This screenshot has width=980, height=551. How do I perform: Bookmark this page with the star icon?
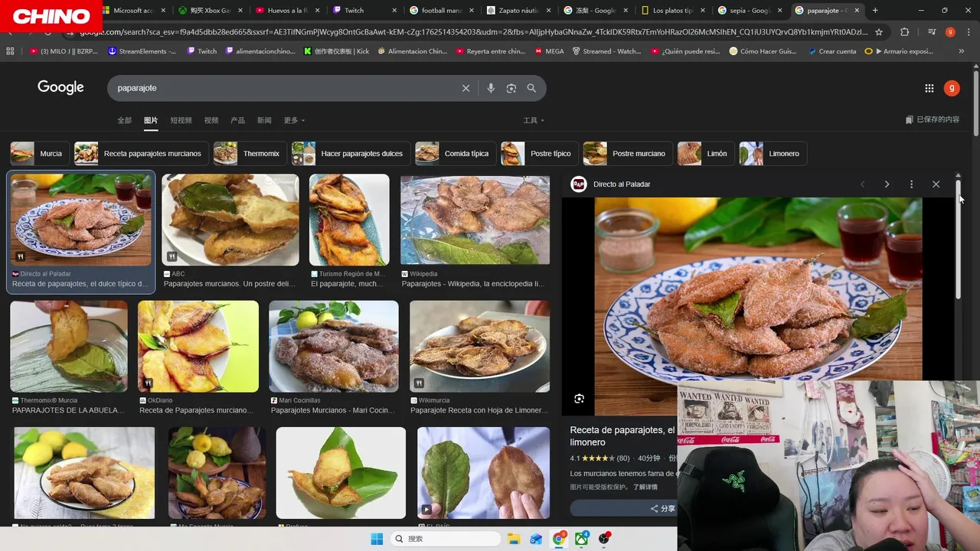pos(879,32)
